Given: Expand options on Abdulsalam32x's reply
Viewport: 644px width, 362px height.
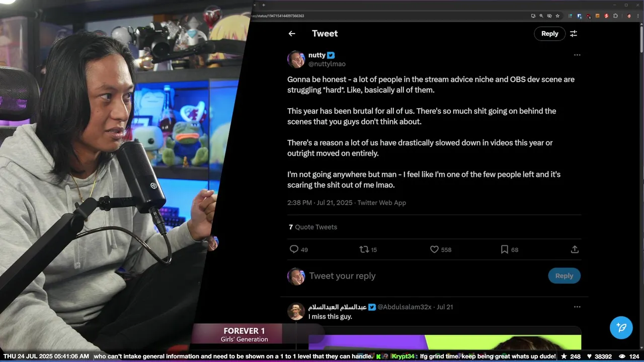Looking at the screenshot, I should coord(577,307).
